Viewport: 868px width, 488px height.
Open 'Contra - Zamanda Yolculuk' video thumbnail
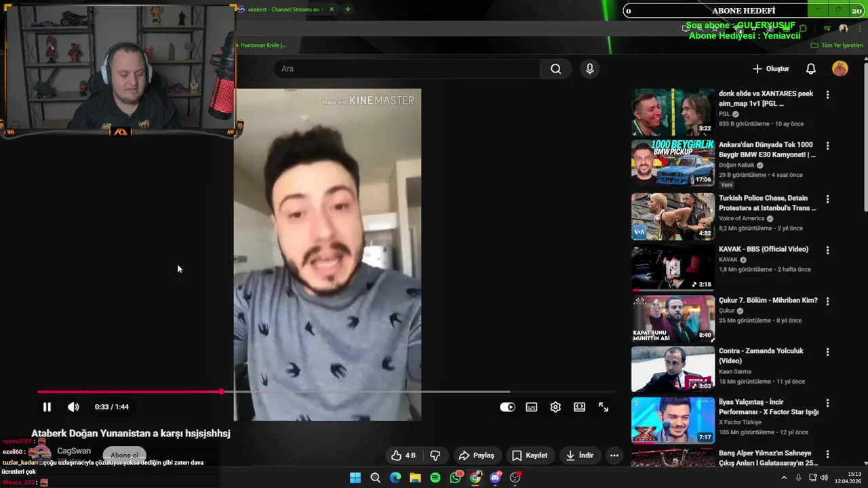pyautogui.click(x=673, y=369)
